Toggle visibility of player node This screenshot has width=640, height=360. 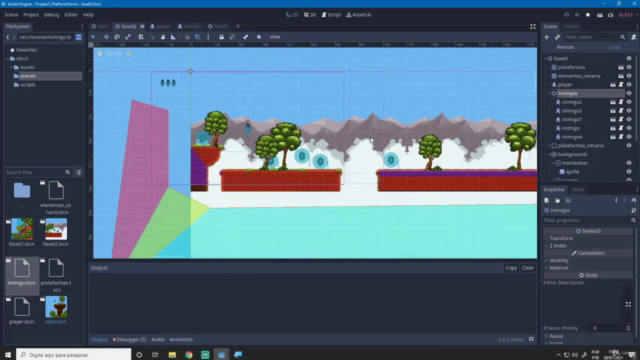tap(629, 84)
